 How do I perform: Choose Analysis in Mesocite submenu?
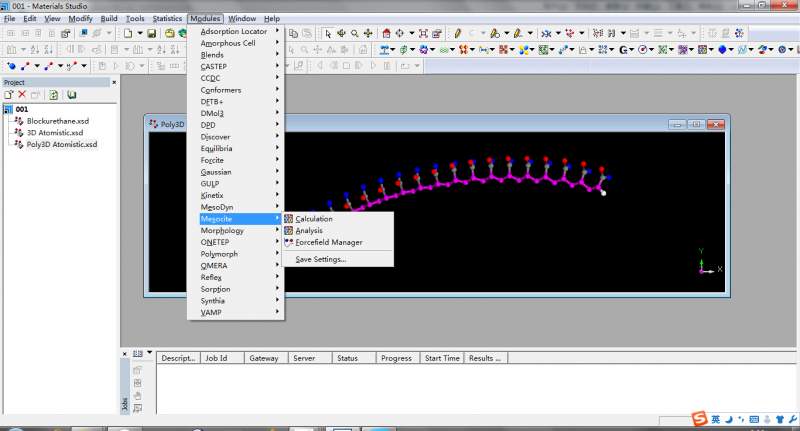coord(338,231)
